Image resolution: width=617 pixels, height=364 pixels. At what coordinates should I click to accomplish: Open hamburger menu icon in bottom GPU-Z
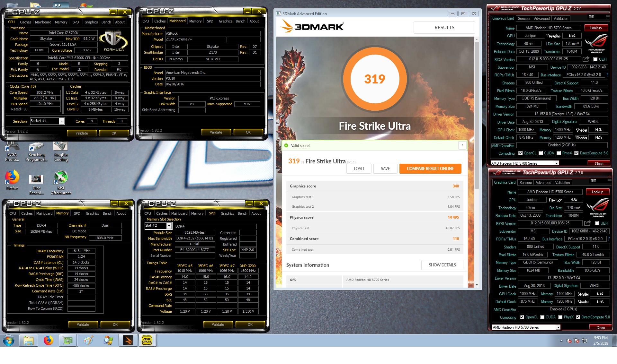click(x=609, y=181)
